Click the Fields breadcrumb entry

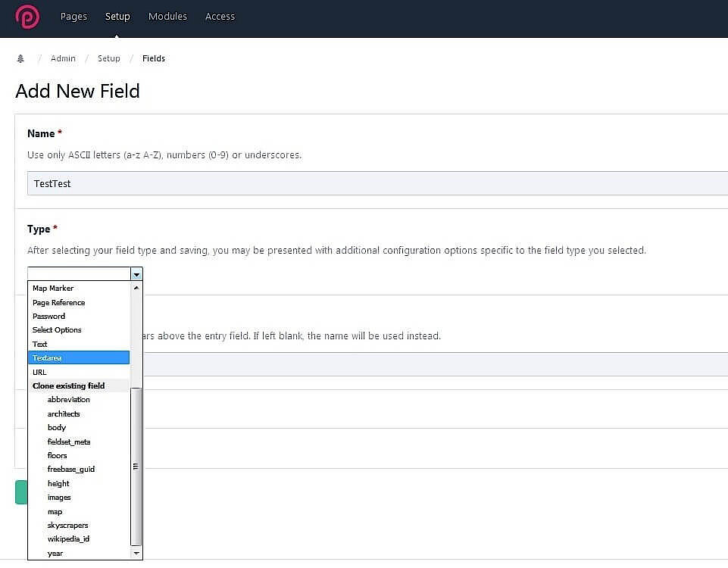(x=154, y=58)
